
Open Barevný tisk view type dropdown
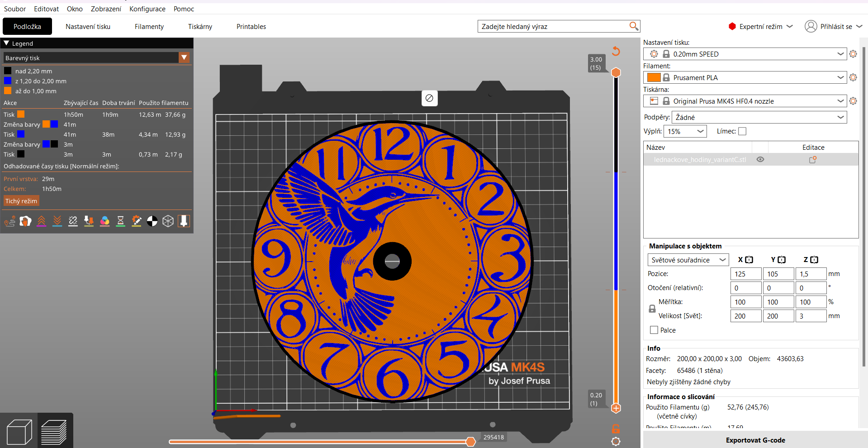coord(96,57)
